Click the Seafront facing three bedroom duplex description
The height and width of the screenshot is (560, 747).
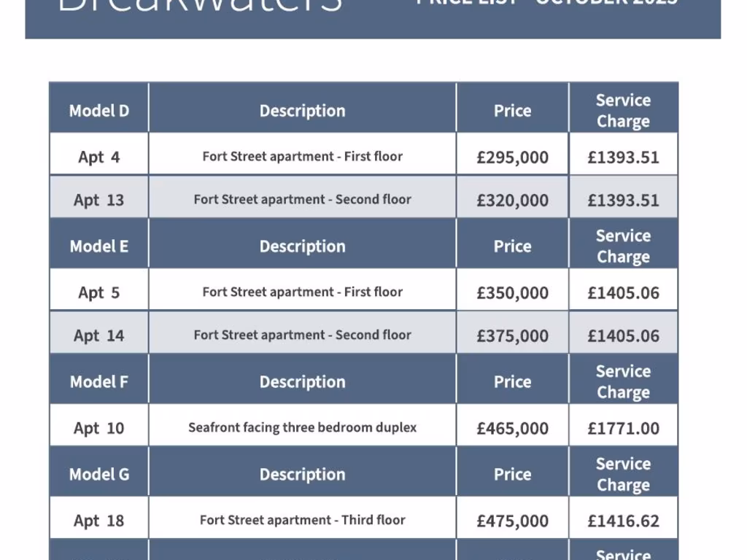(302, 427)
